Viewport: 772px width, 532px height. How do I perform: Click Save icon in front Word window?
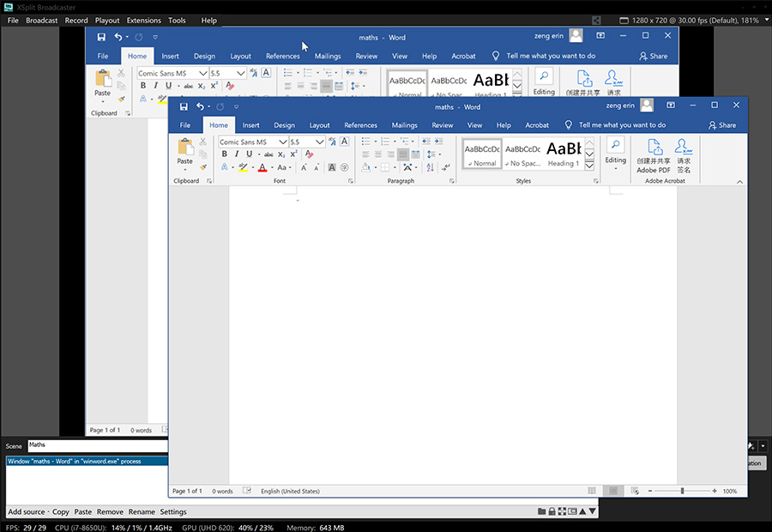tap(184, 106)
